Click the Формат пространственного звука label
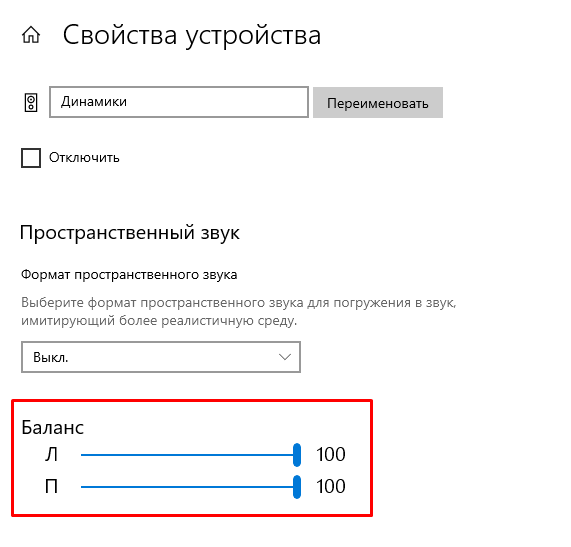 (x=129, y=274)
